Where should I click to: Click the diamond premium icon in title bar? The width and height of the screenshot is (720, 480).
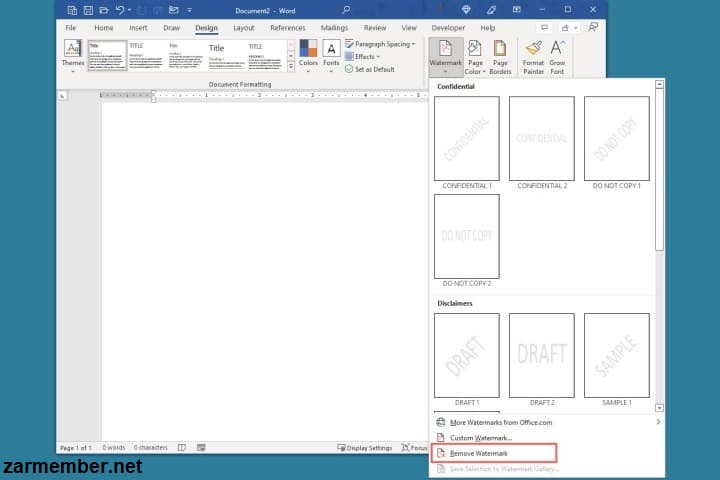pyautogui.click(x=466, y=10)
